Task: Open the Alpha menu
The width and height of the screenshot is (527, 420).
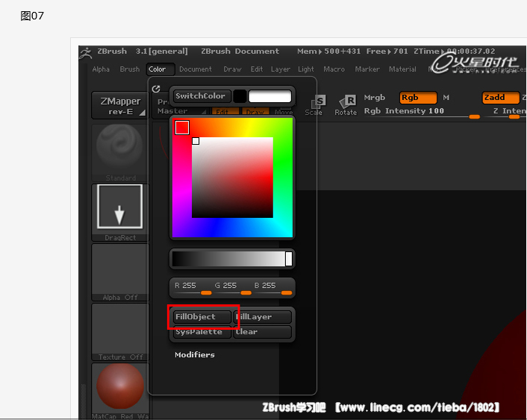Action: pos(101,69)
